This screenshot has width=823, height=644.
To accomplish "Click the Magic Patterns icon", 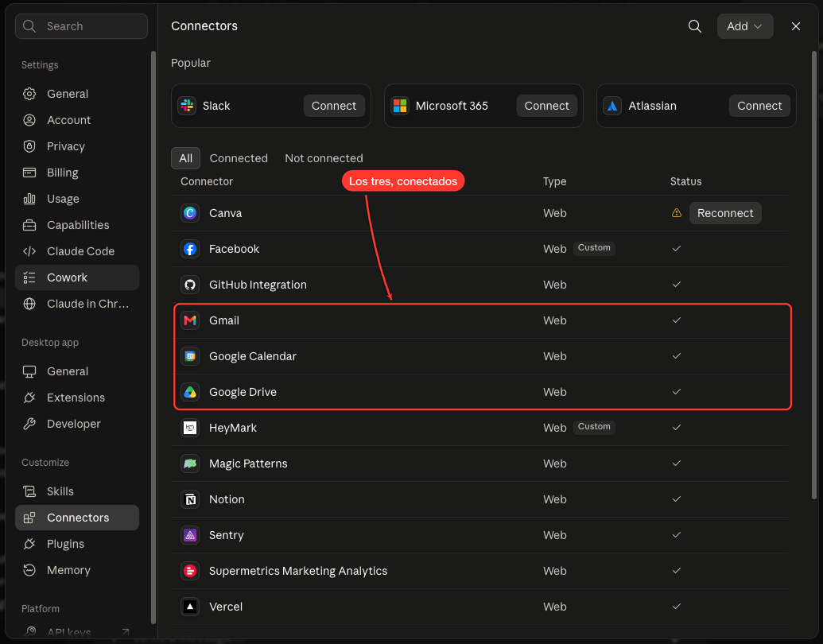I will 190,464.
